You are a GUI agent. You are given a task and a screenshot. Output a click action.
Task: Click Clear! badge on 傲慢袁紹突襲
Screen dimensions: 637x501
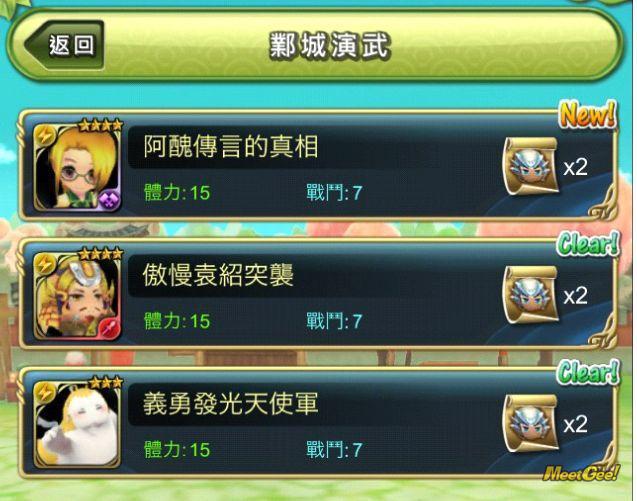click(x=588, y=244)
